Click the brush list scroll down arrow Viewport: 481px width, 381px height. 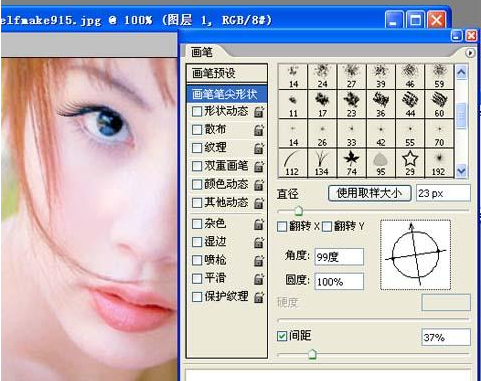(x=461, y=171)
